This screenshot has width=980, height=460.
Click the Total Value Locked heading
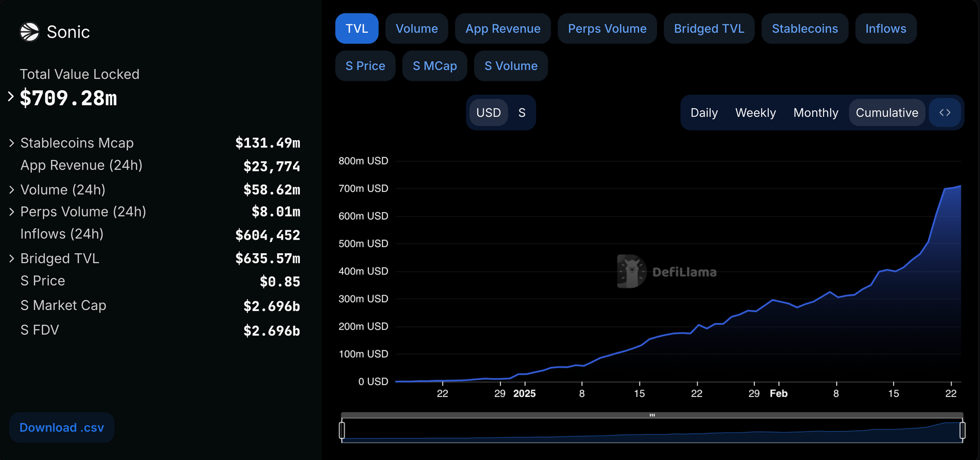pos(79,74)
